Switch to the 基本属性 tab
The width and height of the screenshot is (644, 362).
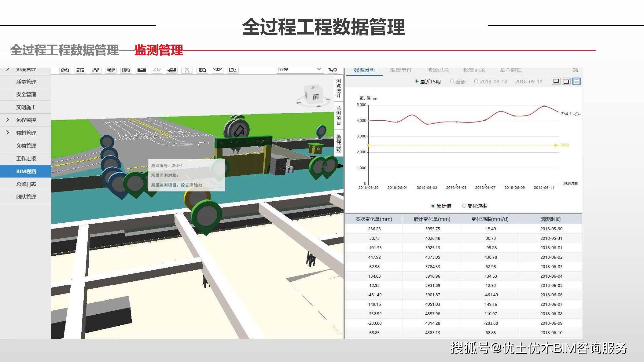click(510, 70)
